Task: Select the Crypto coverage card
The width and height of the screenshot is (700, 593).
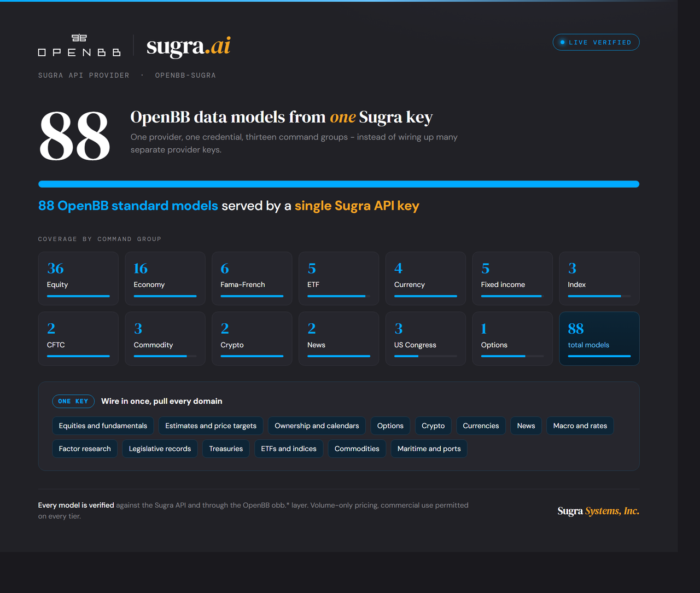Action: point(252,339)
